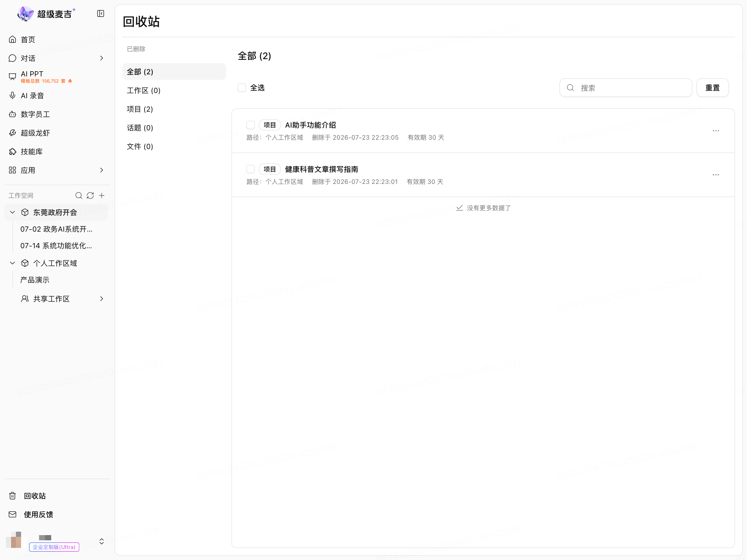Select the 项目 (2) filter
Screen dimensions: 747x560
174,109
